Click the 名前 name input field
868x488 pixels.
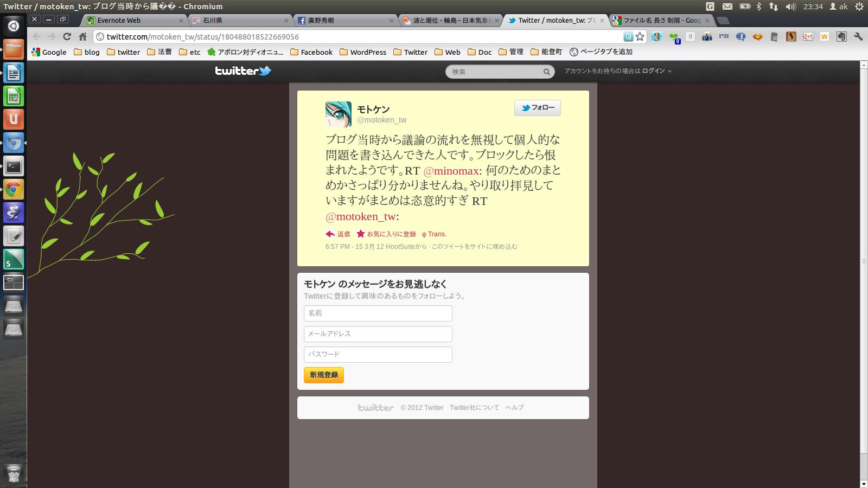[x=378, y=313]
